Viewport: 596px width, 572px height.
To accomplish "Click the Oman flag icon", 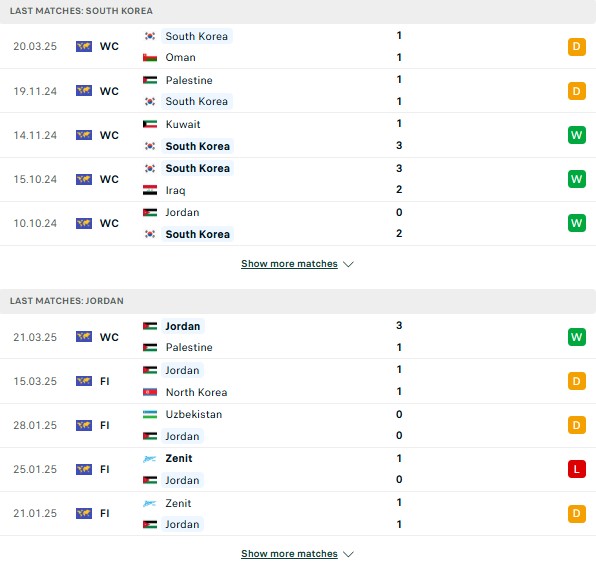I will tap(150, 57).
